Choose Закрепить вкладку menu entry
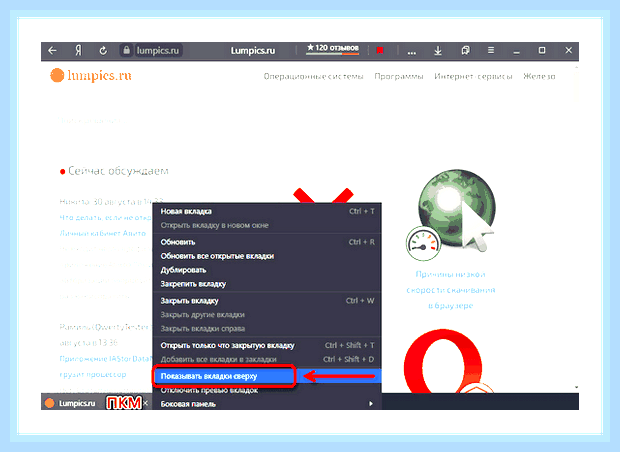Viewport: 620px width, 452px height. pyautogui.click(x=267, y=284)
